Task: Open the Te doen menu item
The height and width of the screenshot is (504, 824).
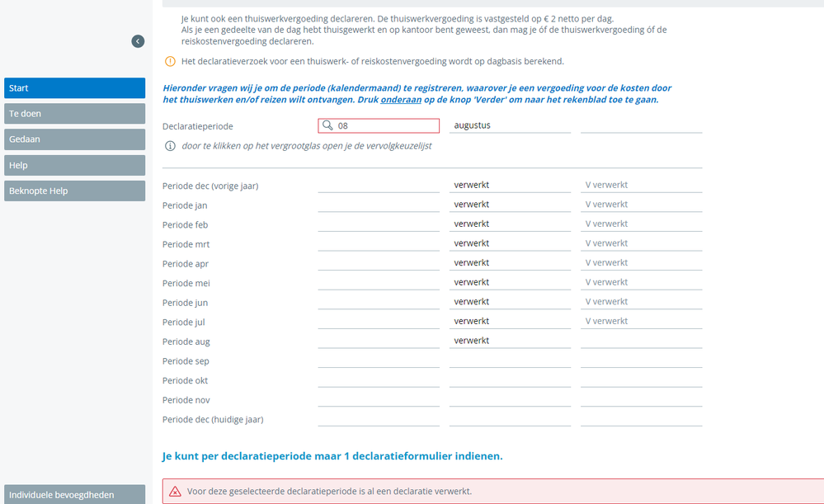Action: (x=74, y=114)
